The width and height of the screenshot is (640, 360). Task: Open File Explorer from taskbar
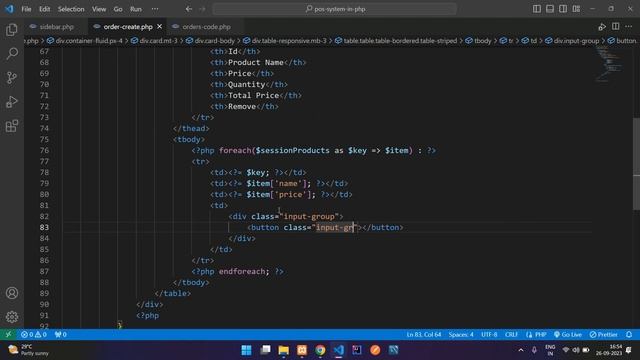click(x=283, y=350)
